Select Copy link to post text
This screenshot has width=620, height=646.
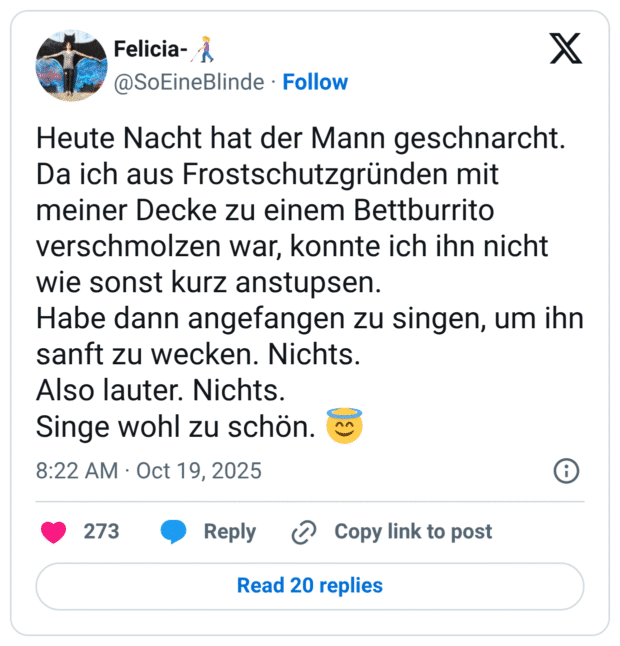(413, 532)
